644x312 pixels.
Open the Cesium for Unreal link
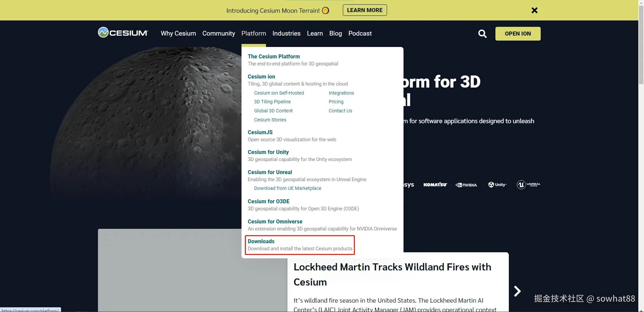270,172
